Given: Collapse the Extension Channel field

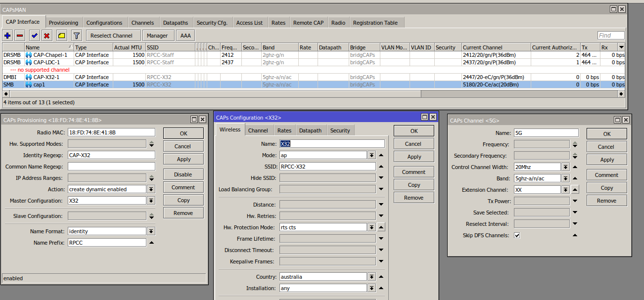Looking at the screenshot, I should pos(575,190).
